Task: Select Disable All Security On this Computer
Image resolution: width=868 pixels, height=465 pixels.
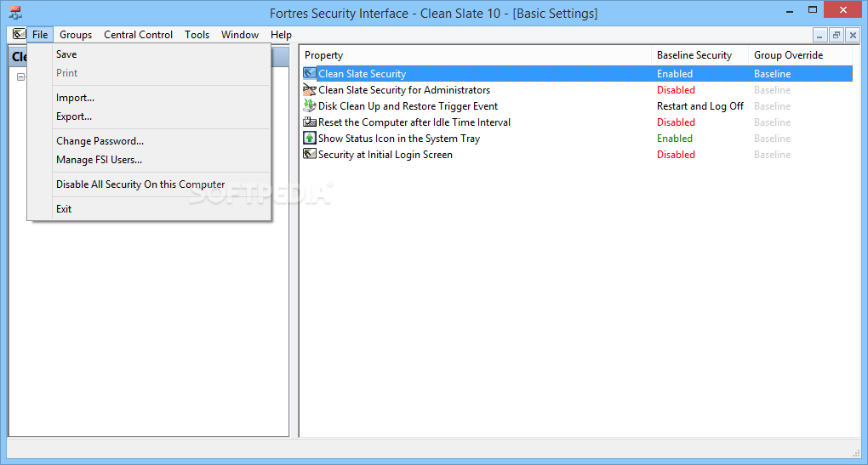Action: [x=149, y=184]
